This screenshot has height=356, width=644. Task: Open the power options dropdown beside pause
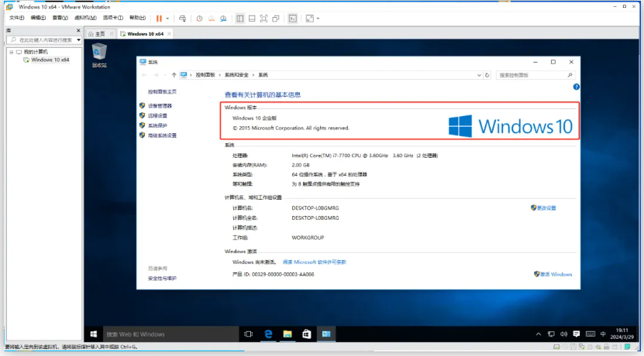pos(167,19)
